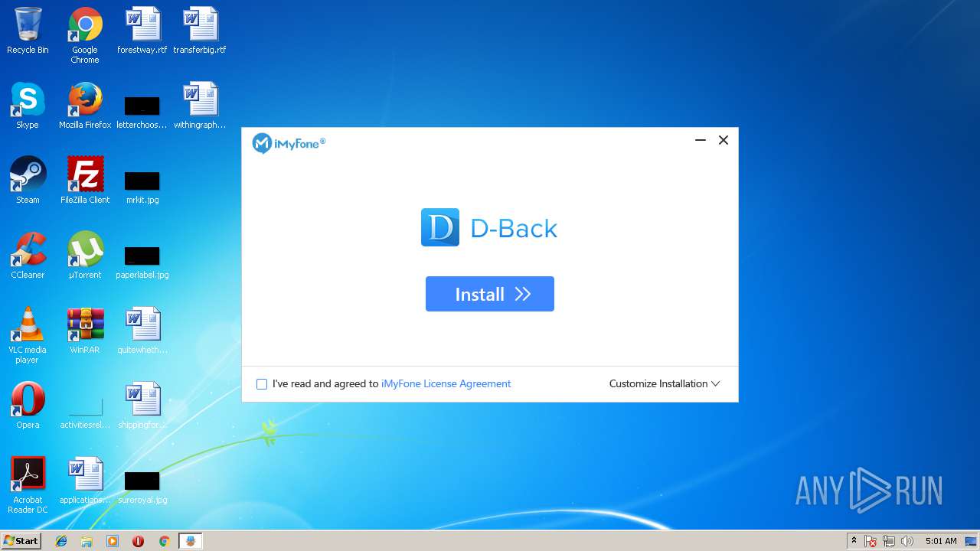
Task: Click the iMyFone logo in installer
Action: click(289, 143)
